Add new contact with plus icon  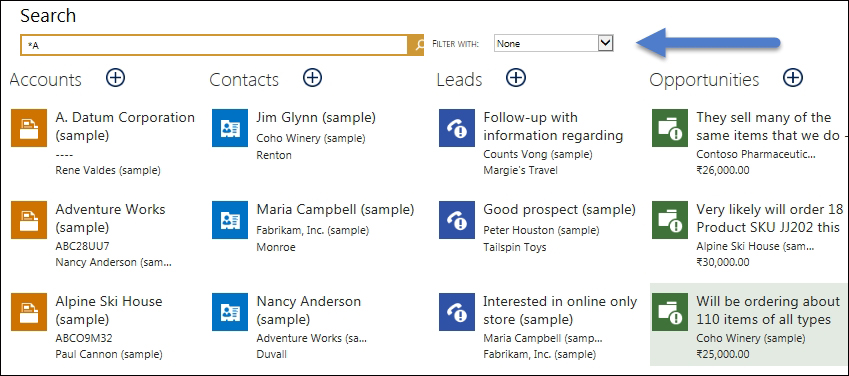click(x=312, y=77)
